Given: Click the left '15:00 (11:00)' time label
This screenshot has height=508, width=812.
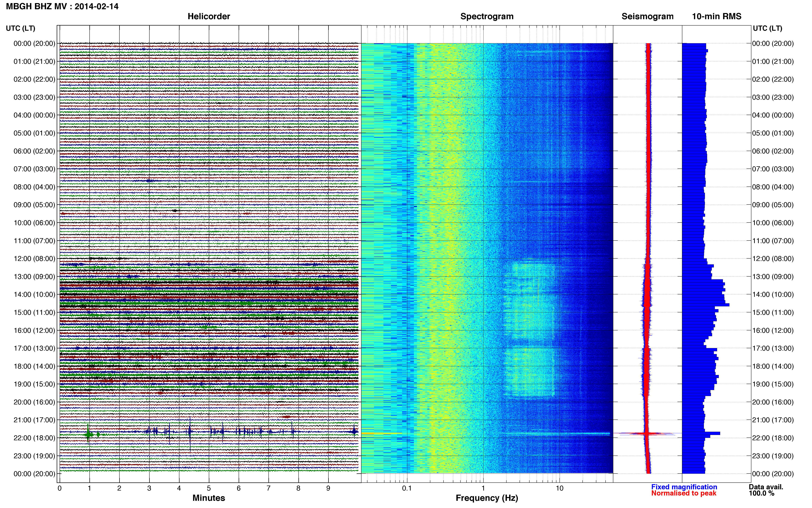Looking at the screenshot, I should click(34, 312).
